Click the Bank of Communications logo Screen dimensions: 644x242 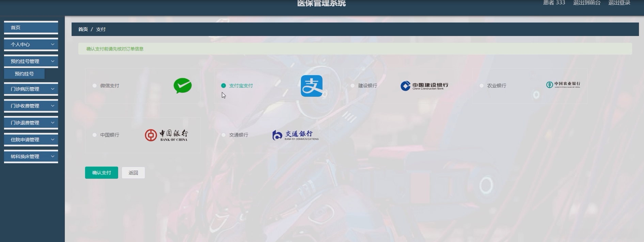[x=295, y=135]
